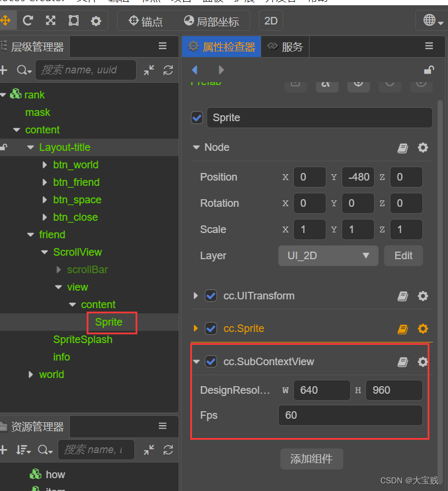Click the inspector lock icon
The width and height of the screenshot is (448, 491).
click(429, 70)
